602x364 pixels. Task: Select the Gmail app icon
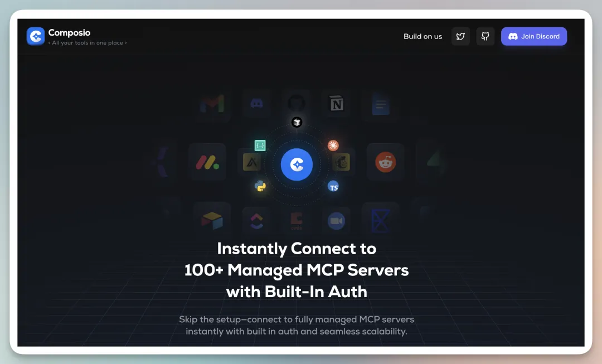212,104
